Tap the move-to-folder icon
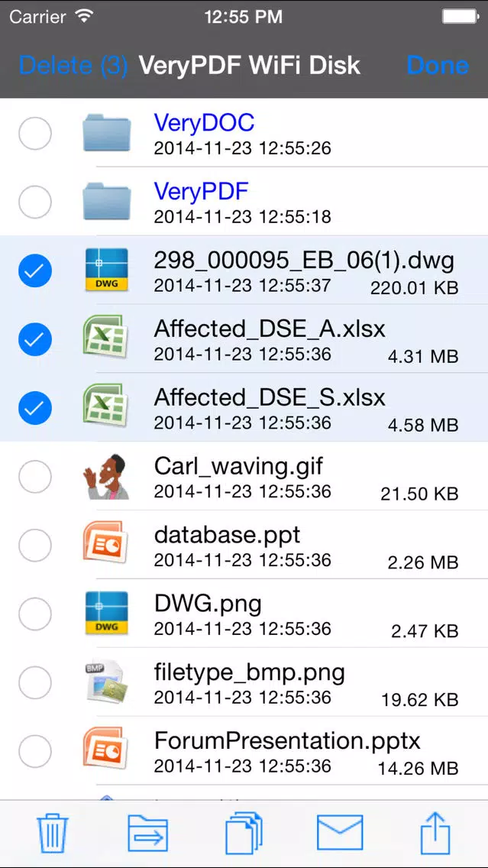488x868 pixels. [x=147, y=833]
